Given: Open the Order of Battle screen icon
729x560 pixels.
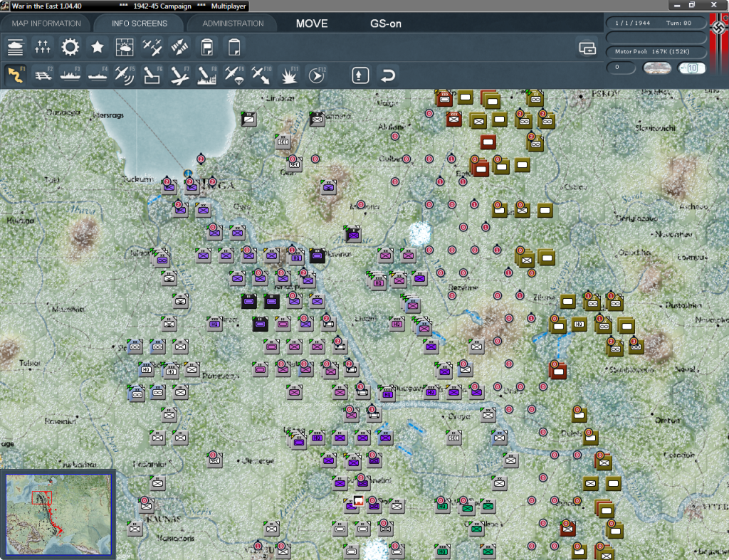Looking at the screenshot, I should tap(16, 47).
